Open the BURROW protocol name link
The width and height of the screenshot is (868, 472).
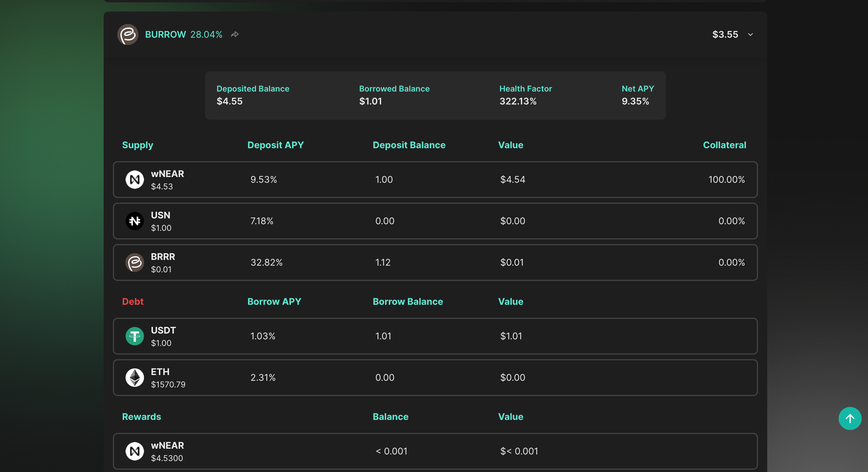(165, 34)
